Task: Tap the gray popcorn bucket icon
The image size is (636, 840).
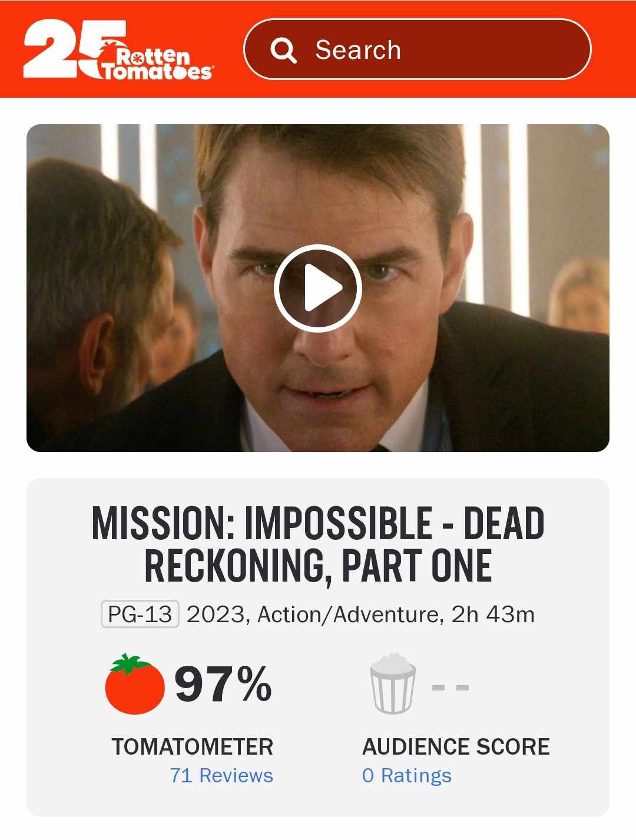Action: click(x=393, y=683)
